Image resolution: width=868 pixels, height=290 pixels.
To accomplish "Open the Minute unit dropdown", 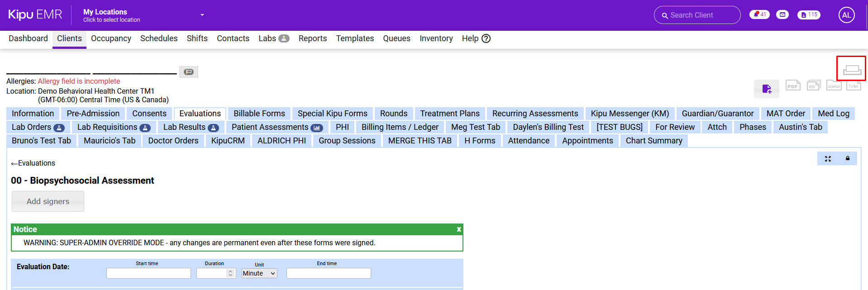I will coord(259,273).
